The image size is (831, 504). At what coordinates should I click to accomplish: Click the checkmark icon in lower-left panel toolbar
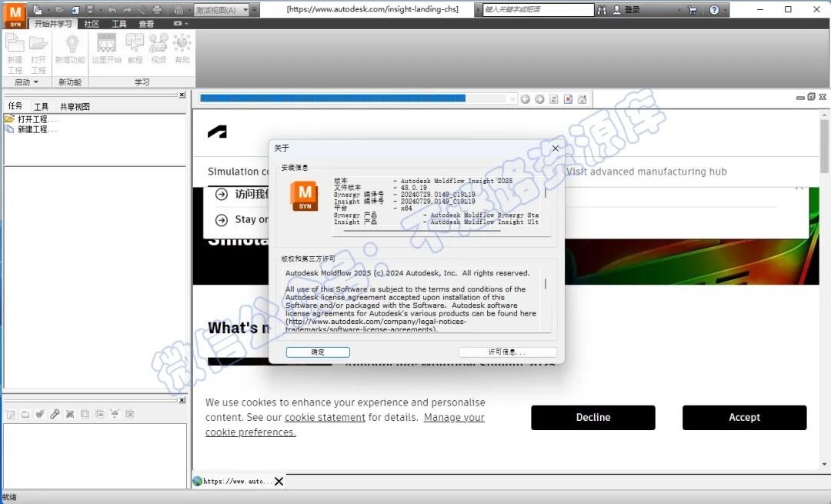[40, 414]
